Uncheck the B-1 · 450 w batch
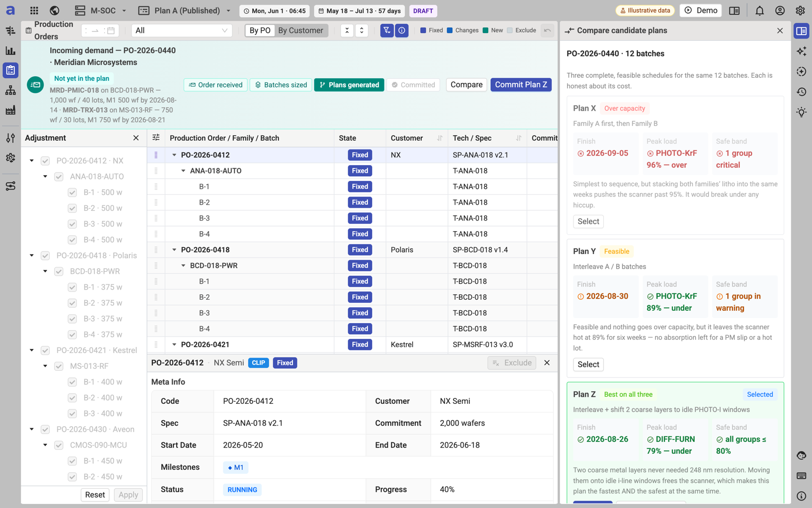This screenshot has height=508, width=812. (x=73, y=461)
